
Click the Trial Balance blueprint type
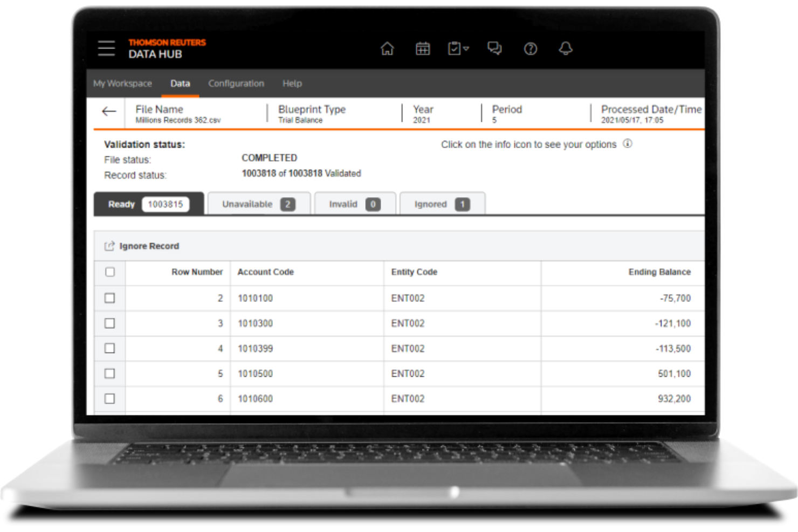coord(300,120)
